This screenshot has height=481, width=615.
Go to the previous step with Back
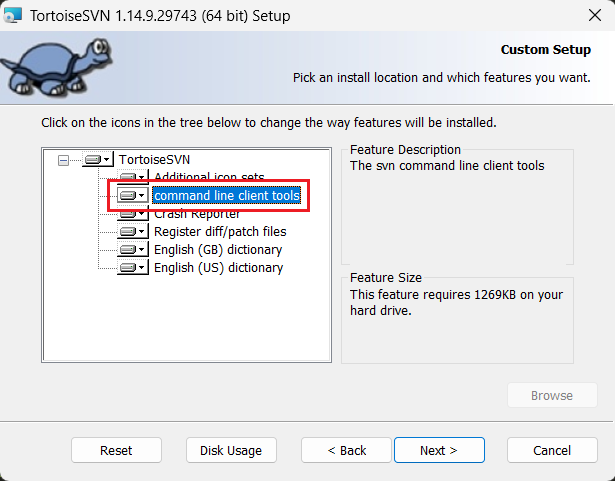[x=346, y=451]
